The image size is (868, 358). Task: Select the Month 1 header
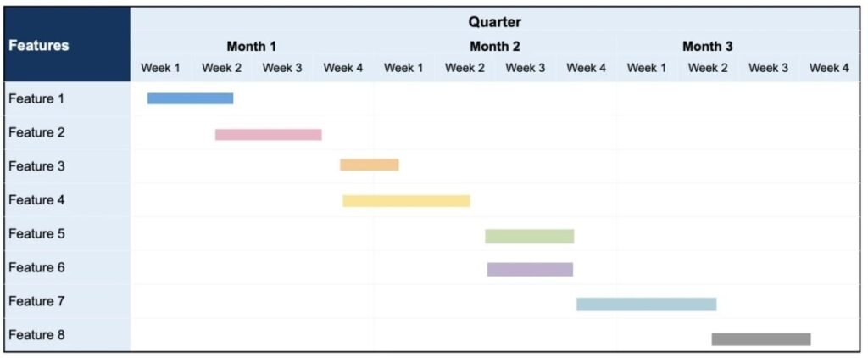[x=251, y=47]
